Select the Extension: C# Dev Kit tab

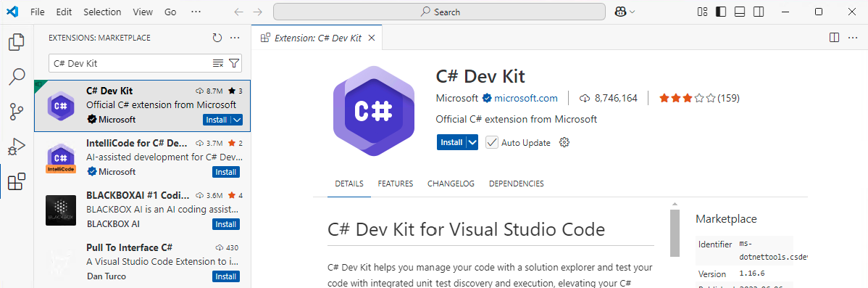317,38
